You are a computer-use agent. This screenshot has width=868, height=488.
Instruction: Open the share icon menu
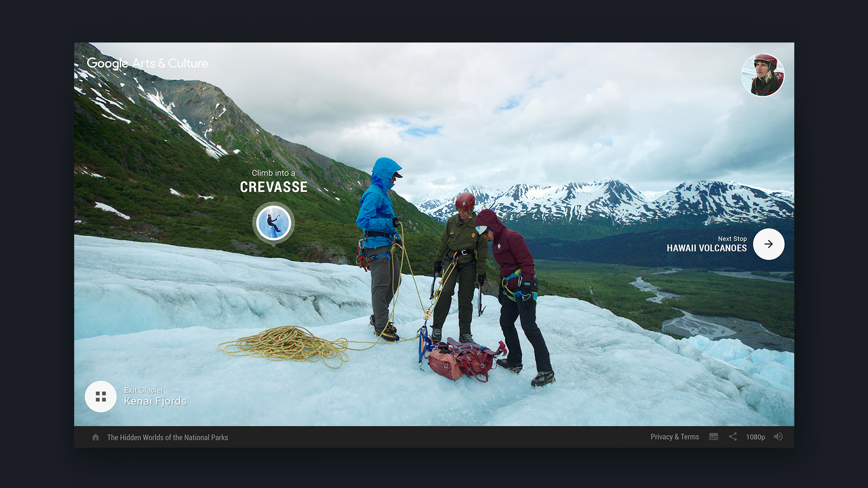click(733, 437)
